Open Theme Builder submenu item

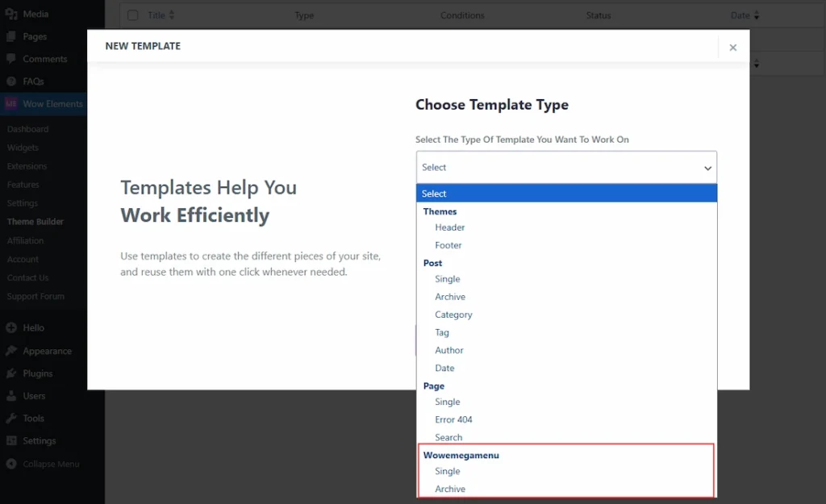click(x=35, y=222)
